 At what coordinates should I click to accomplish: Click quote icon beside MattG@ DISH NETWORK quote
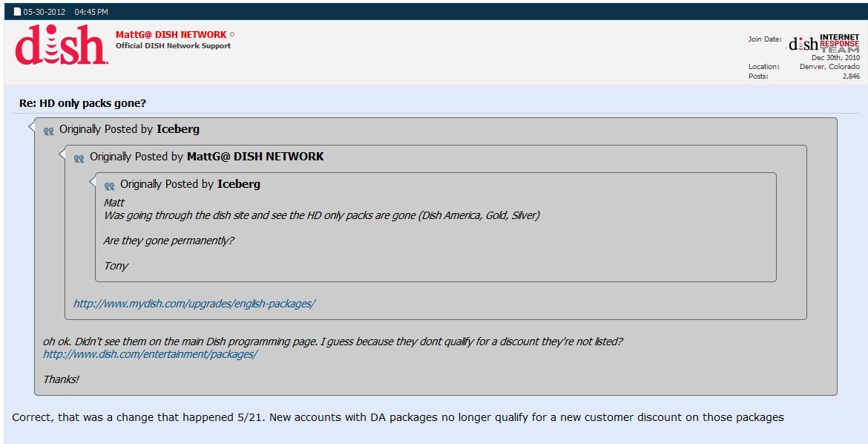click(x=79, y=159)
